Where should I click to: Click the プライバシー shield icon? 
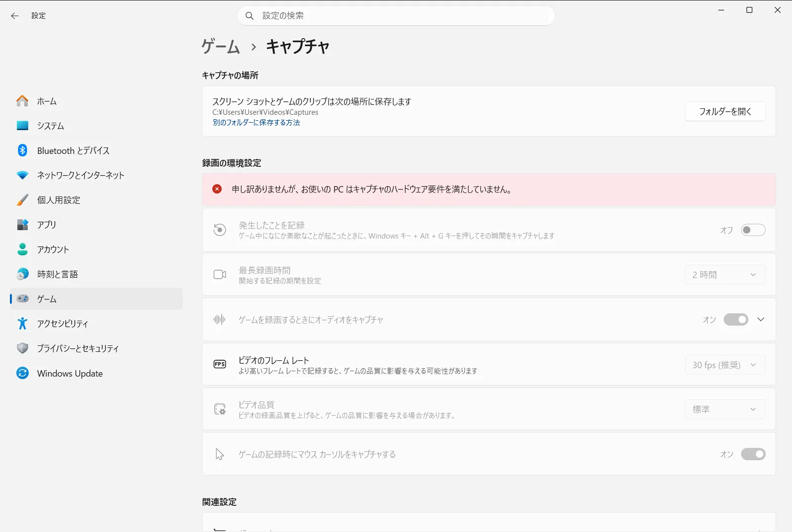click(x=22, y=348)
